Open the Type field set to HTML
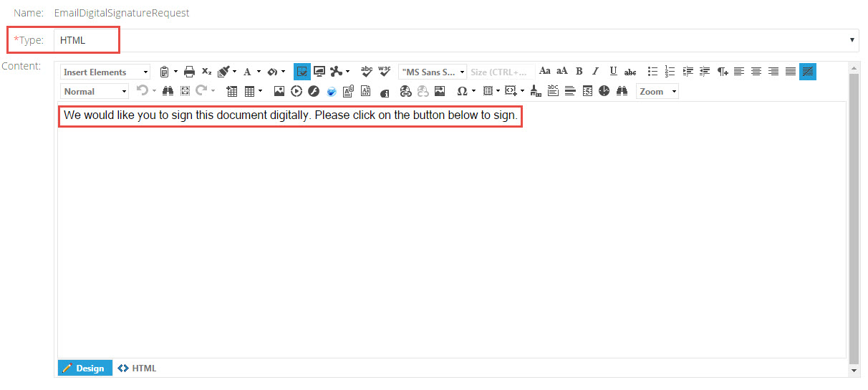Screen dimensions: 868x390 [455, 40]
